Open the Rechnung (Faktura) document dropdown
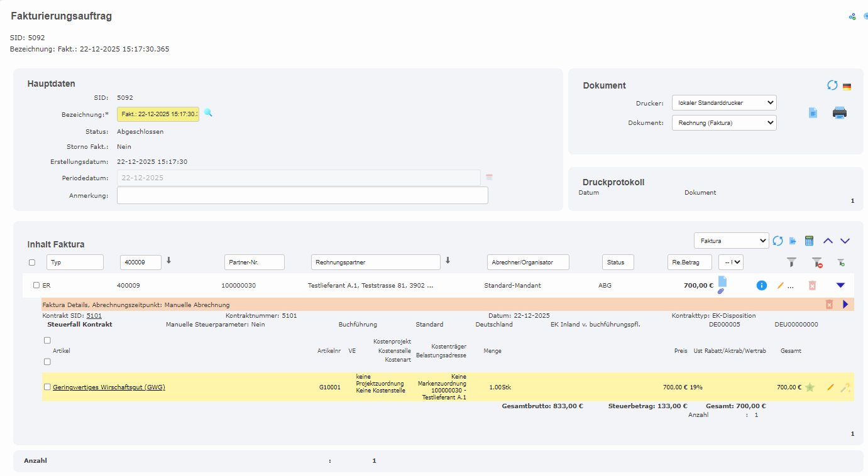 coord(724,123)
